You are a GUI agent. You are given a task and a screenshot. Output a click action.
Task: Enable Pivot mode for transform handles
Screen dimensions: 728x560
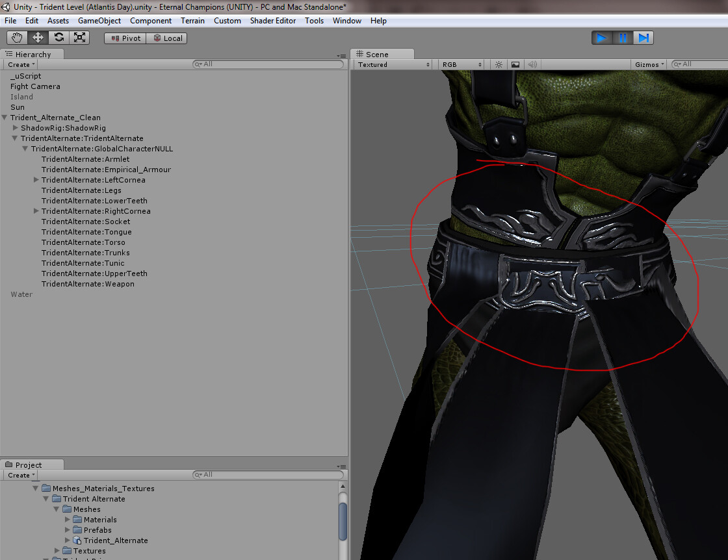click(124, 38)
